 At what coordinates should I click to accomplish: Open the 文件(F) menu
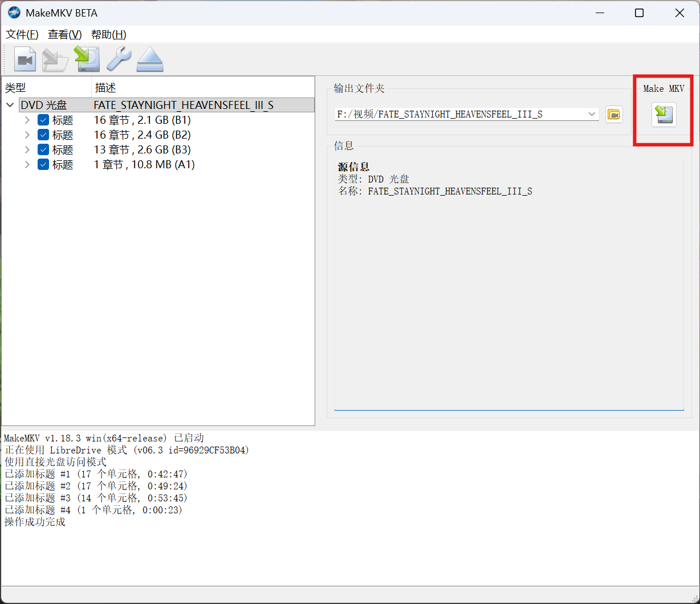[x=22, y=34]
